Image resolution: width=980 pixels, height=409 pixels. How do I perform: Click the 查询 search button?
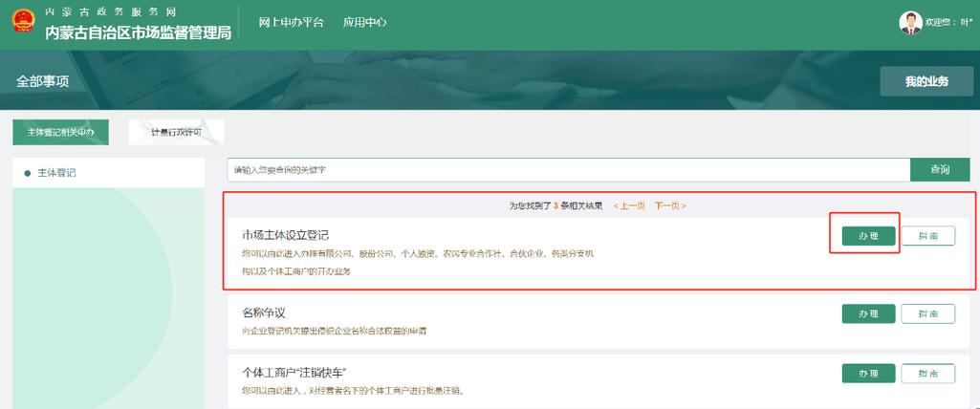[940, 169]
